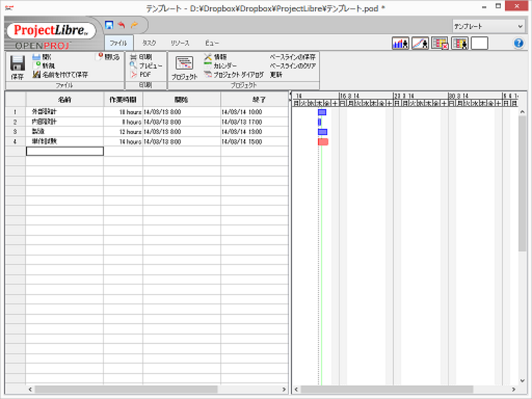Select row number 1 header
532x399 pixels.
(16, 112)
